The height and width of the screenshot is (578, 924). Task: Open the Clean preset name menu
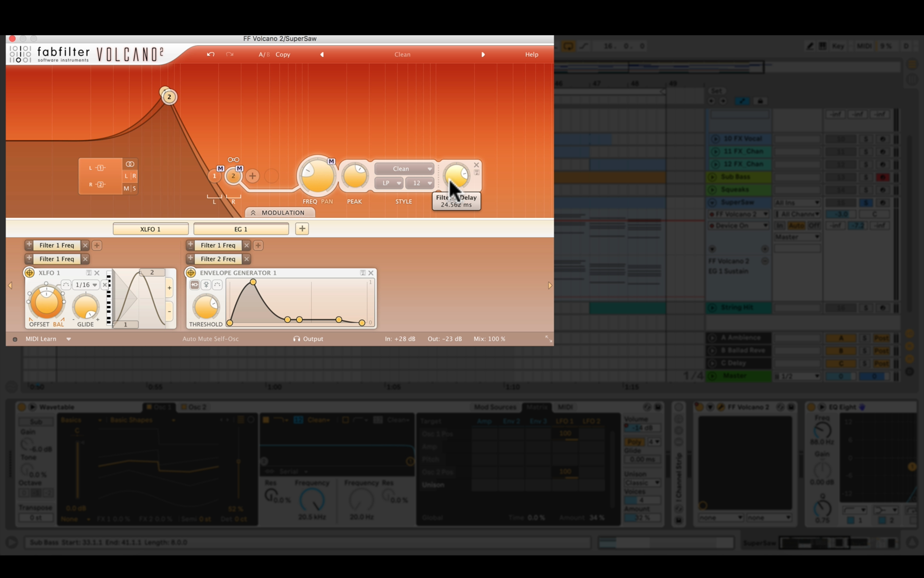(x=402, y=55)
